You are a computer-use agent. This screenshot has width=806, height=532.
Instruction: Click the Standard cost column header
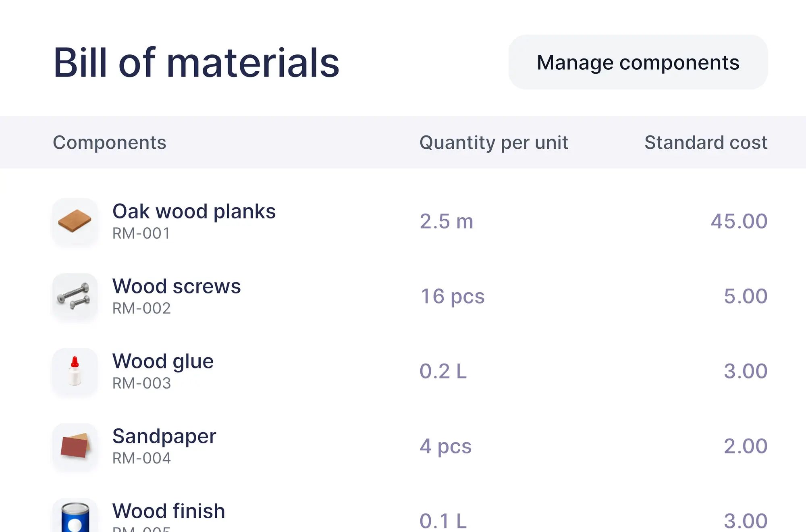click(x=706, y=143)
